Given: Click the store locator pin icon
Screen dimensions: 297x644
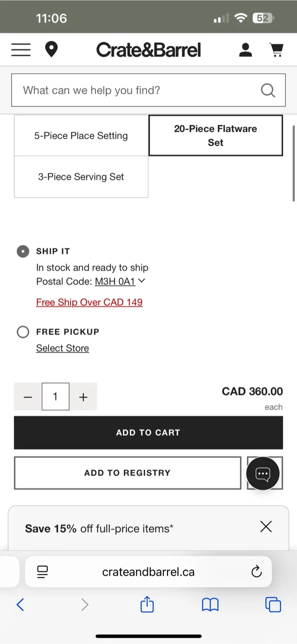Looking at the screenshot, I should pyautogui.click(x=51, y=50).
